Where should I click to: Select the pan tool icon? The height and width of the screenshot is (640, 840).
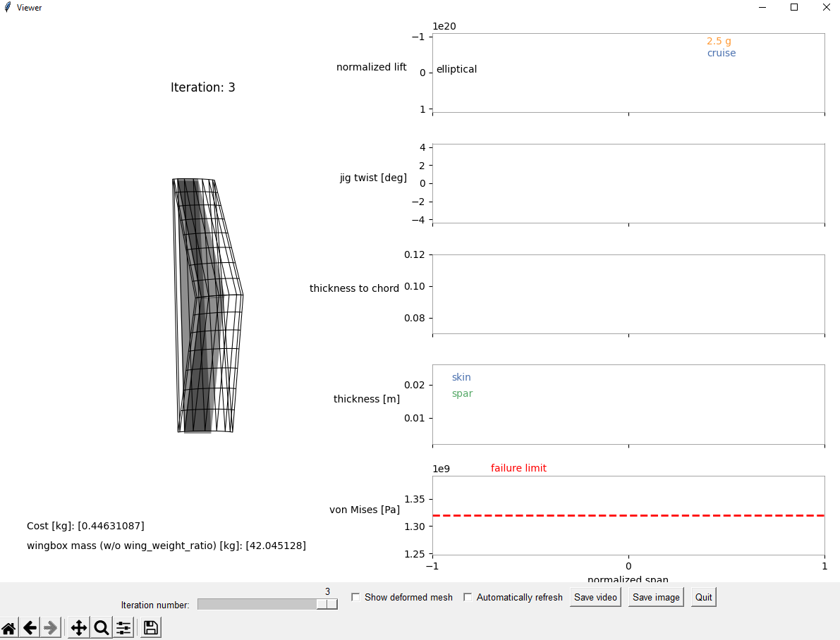78,627
